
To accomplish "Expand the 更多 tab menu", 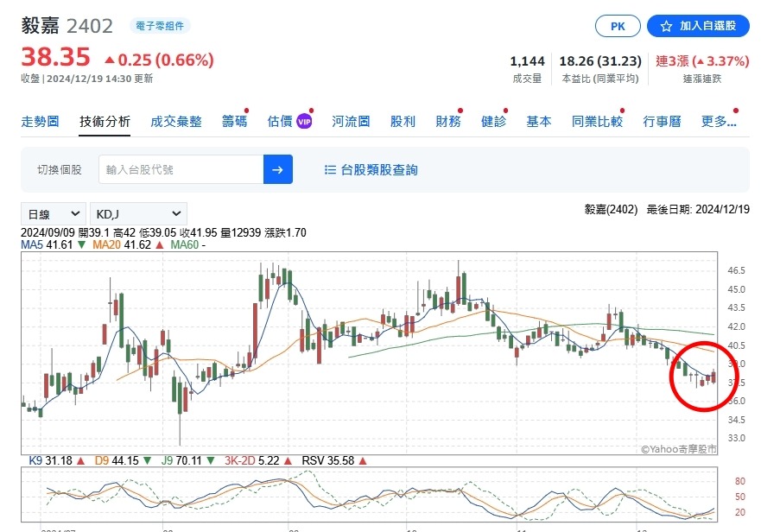I will [x=719, y=122].
